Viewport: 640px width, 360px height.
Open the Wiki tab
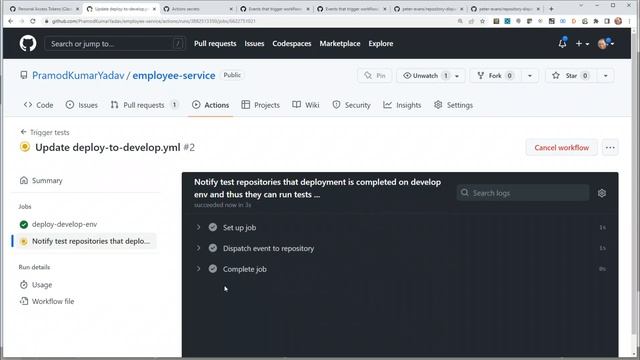[x=306, y=105]
